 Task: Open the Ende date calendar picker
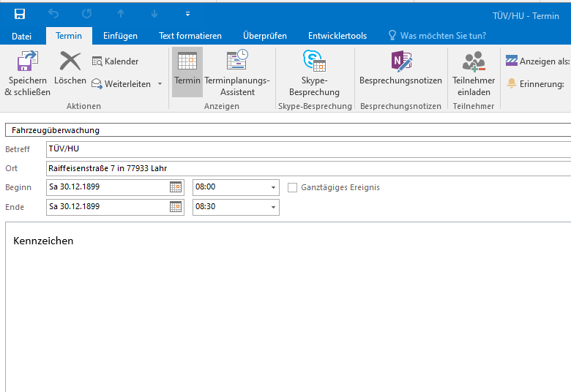[x=176, y=207]
